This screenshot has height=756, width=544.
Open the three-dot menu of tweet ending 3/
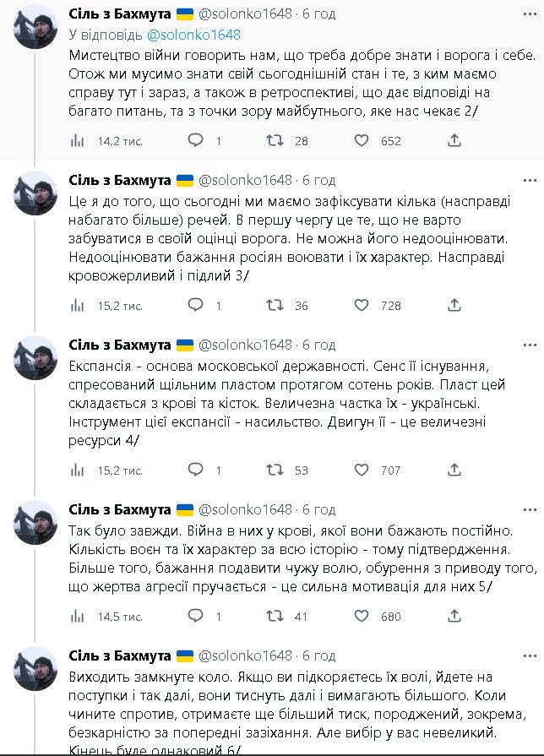[530, 180]
